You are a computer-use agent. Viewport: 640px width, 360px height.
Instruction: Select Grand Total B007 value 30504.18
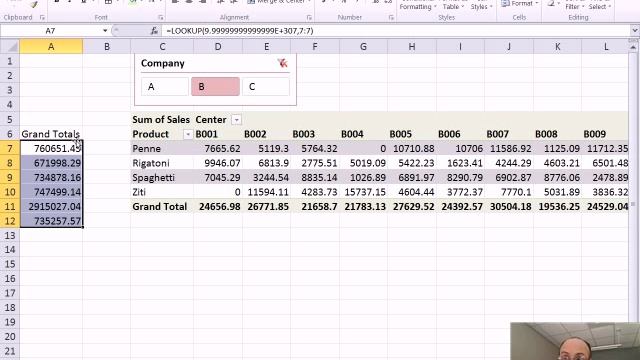point(509,207)
